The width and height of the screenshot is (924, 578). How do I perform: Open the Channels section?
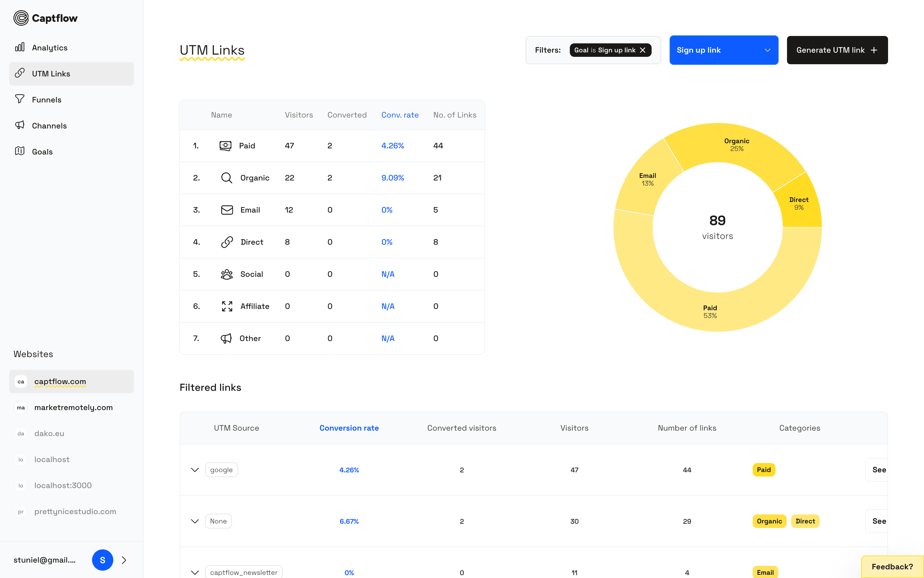coord(72,126)
